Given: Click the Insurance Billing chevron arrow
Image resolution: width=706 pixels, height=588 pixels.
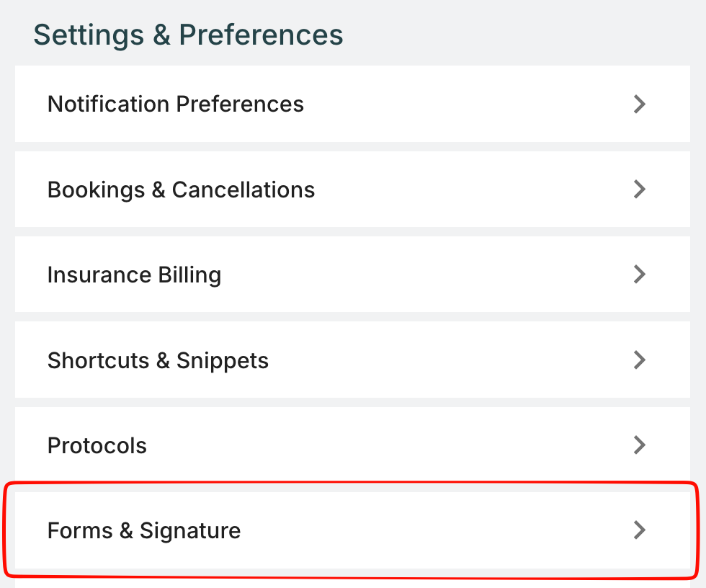Looking at the screenshot, I should click(x=638, y=275).
